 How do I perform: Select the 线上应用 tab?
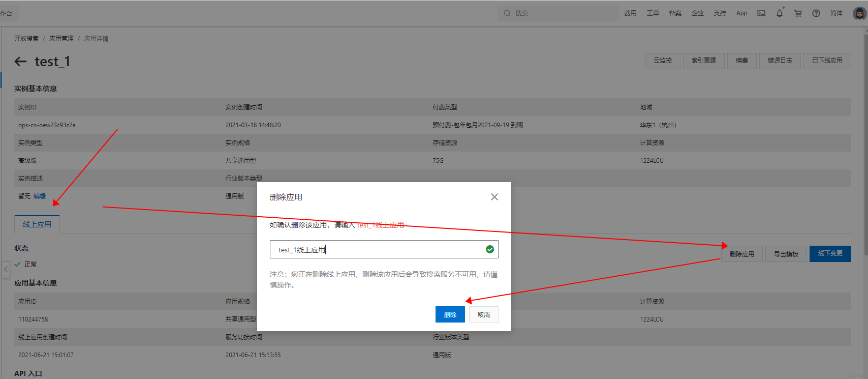click(37, 224)
